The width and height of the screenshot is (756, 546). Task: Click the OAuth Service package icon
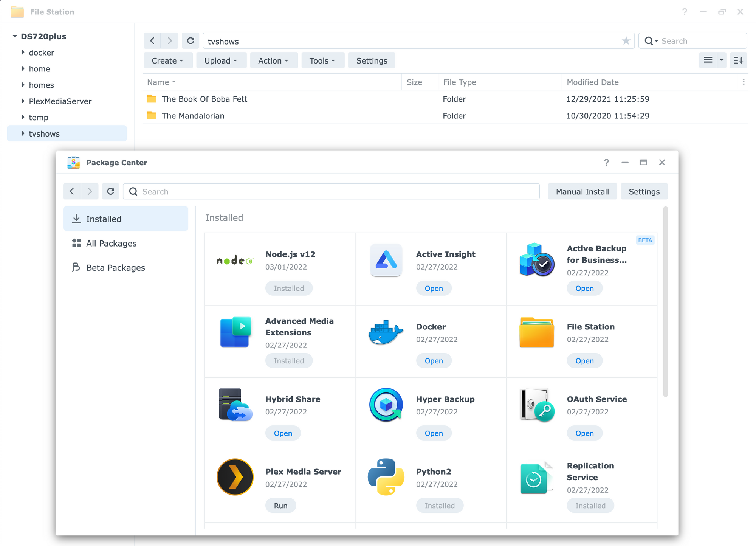point(537,405)
